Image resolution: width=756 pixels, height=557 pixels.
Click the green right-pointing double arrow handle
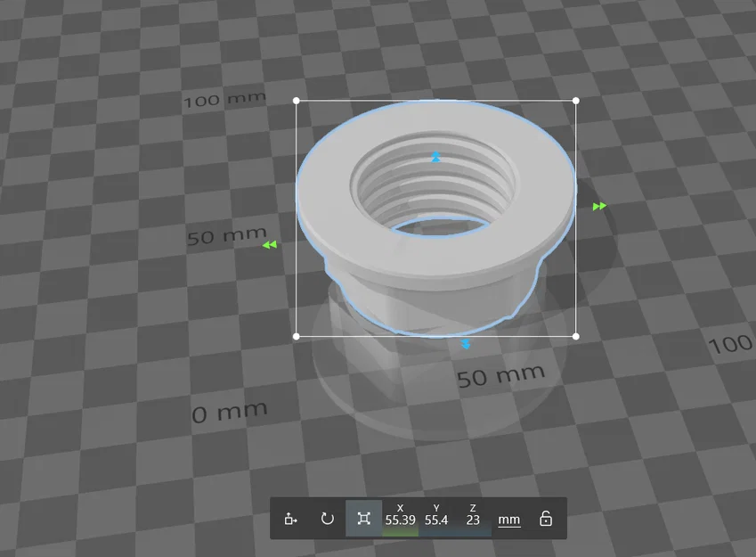599,207
